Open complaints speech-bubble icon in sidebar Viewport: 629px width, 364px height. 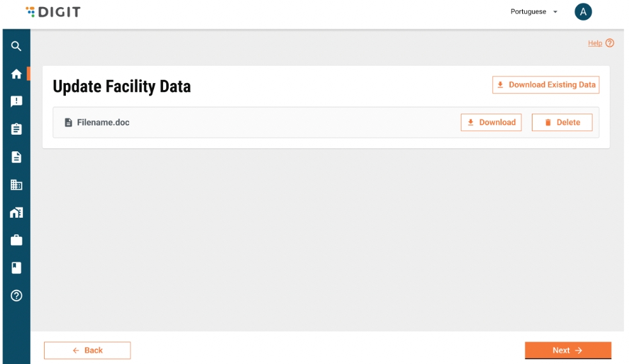coord(17,102)
